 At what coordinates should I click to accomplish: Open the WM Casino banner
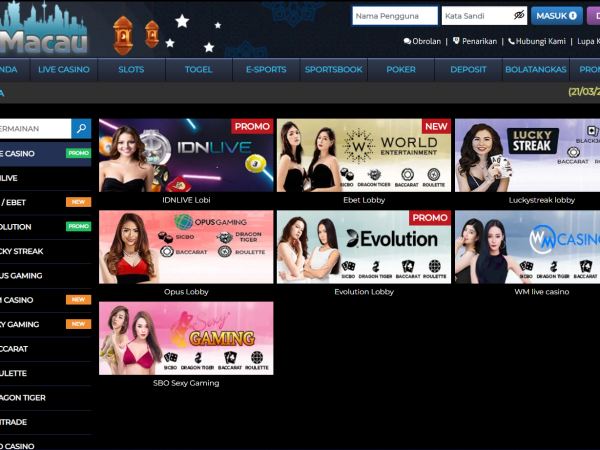point(527,247)
